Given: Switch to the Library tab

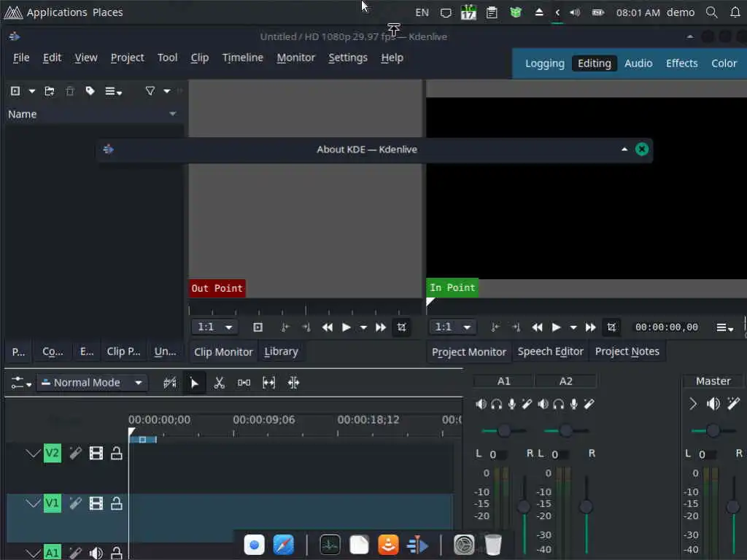Looking at the screenshot, I should [x=281, y=352].
